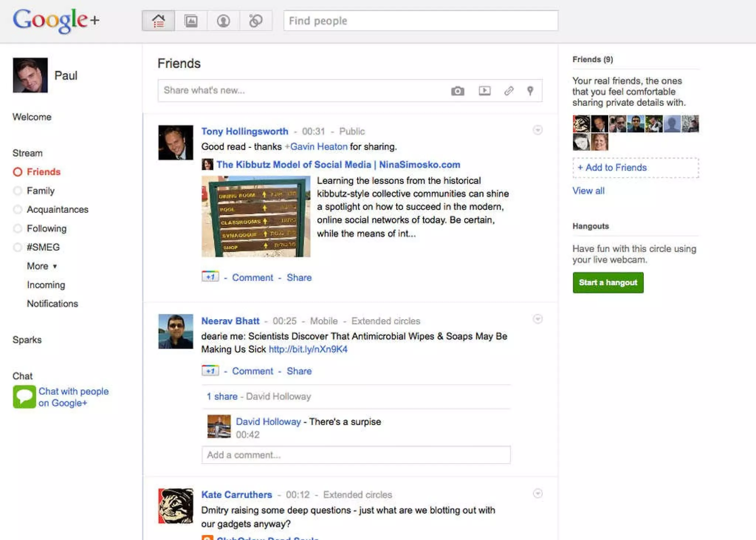This screenshot has height=540, width=756.
Task: Click Paul's name in sidebar
Action: 66,75
